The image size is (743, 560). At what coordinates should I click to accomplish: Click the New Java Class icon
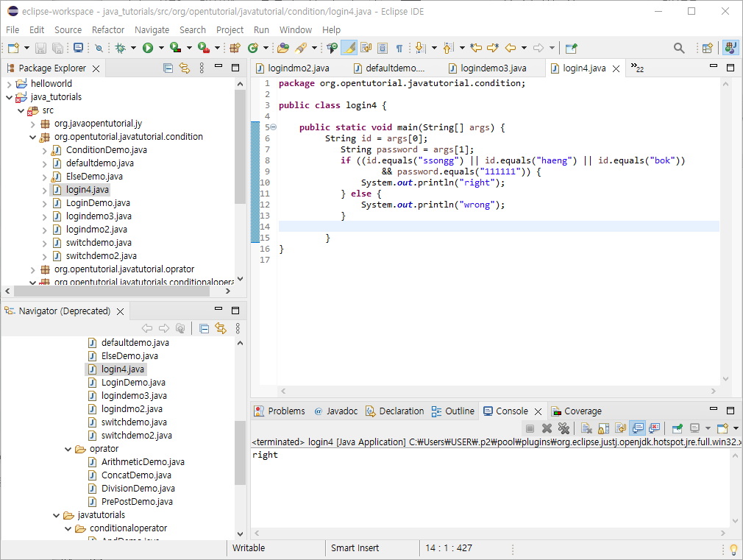tap(253, 48)
